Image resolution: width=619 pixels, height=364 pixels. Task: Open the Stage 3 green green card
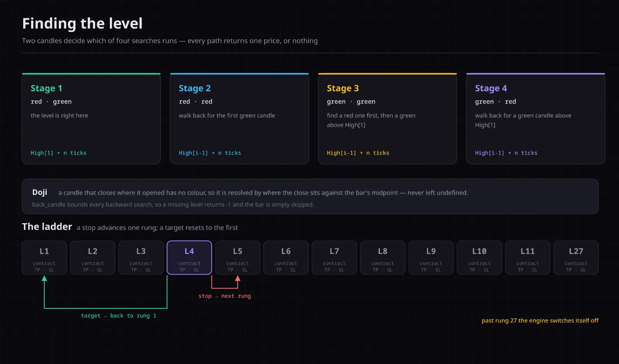[x=388, y=119]
